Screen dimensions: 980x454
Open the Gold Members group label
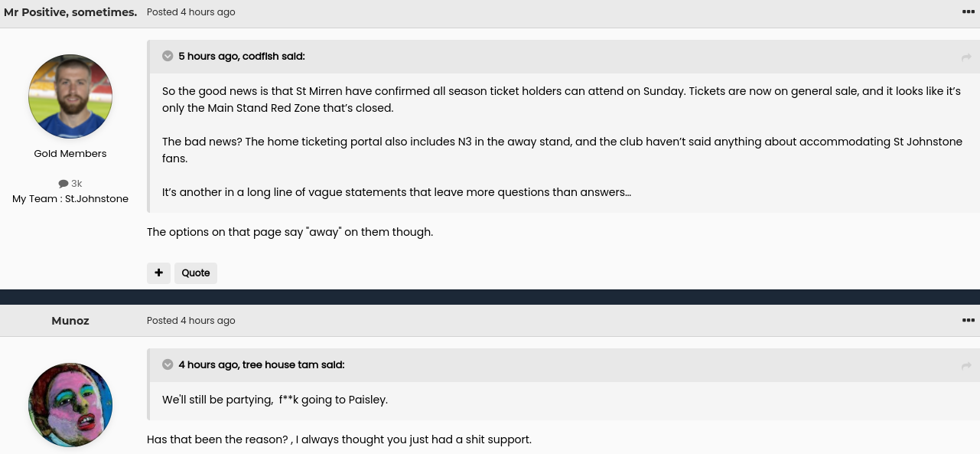70,154
